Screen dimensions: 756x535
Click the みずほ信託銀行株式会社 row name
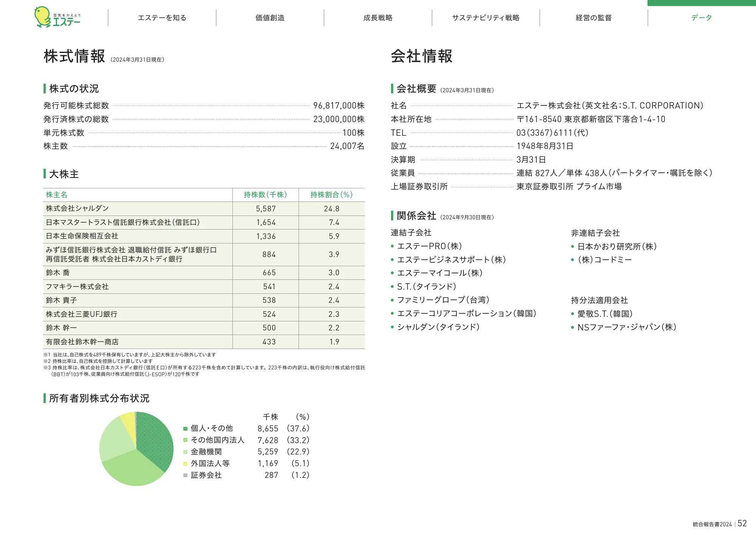coord(131,254)
